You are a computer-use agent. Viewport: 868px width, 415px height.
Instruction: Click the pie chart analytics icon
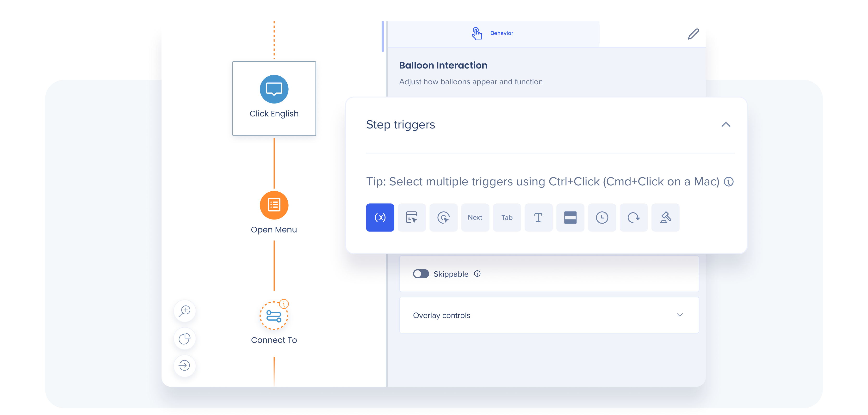click(185, 338)
